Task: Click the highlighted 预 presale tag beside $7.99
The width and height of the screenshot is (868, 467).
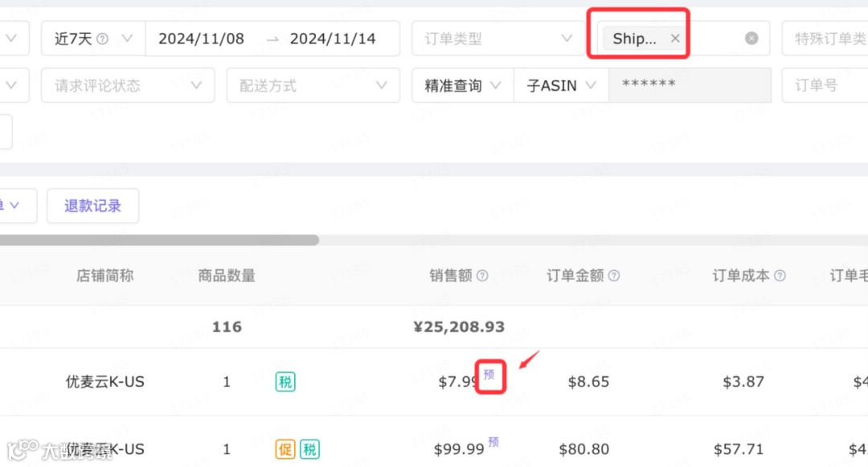Action: pyautogui.click(x=491, y=374)
